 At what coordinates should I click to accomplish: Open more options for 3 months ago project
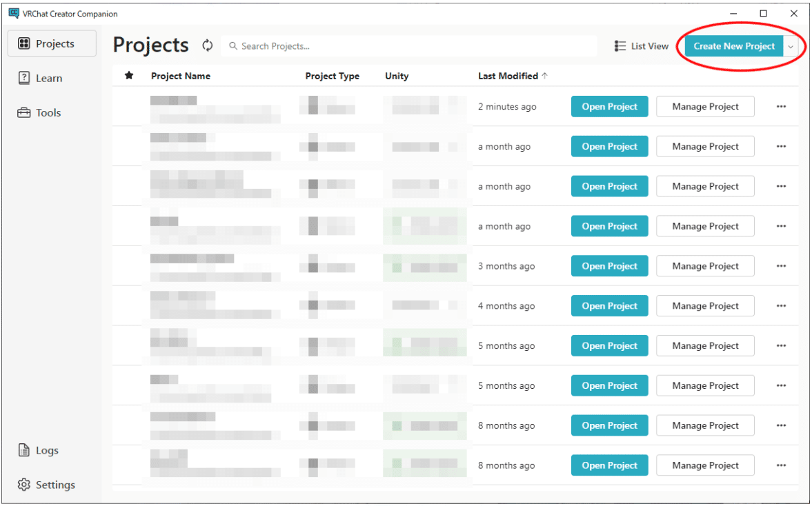coord(781,266)
